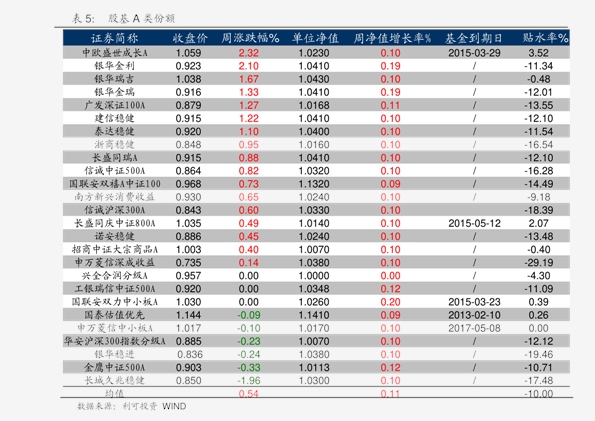Select the fund name 国联安双力中小板A

(x=115, y=301)
